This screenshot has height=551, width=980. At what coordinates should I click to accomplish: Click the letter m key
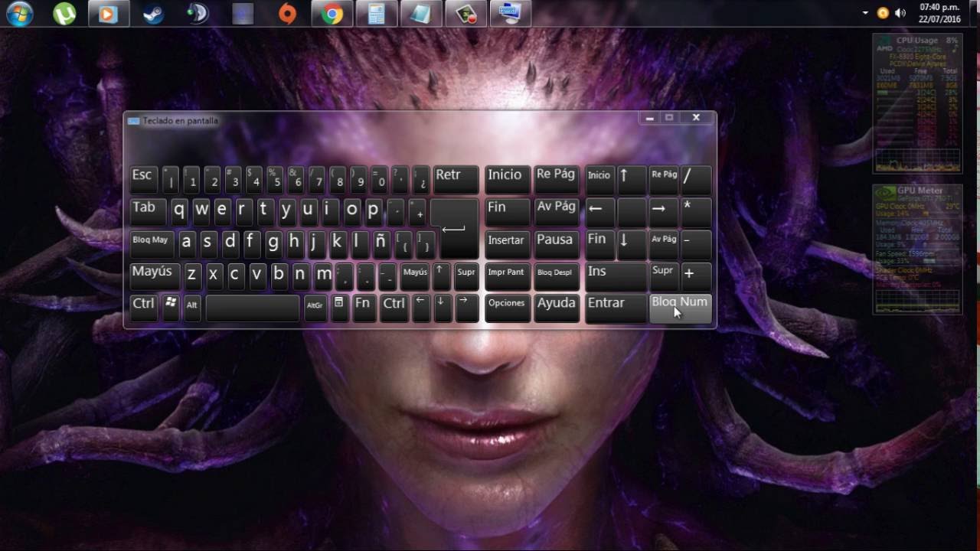(x=324, y=275)
